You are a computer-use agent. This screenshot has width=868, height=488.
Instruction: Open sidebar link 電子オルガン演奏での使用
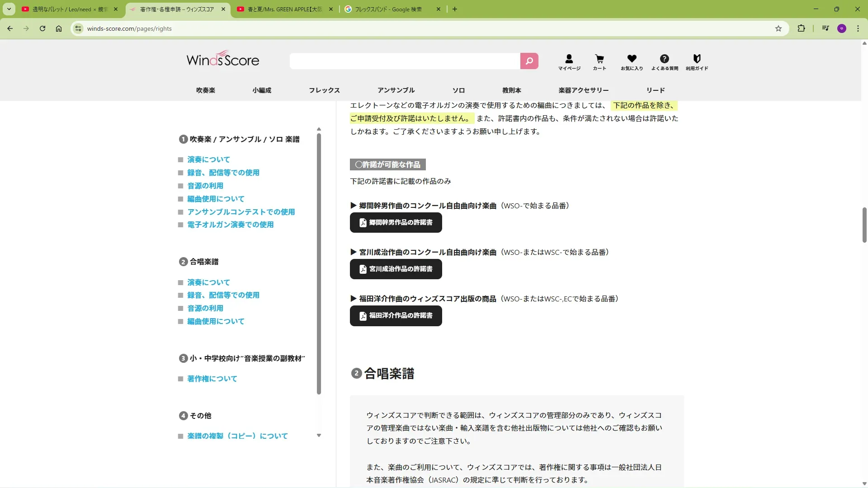[x=230, y=225]
